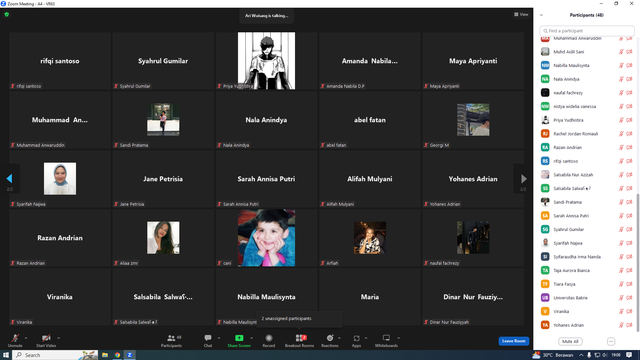Expand arrow beside Whiteboards

tap(398, 338)
